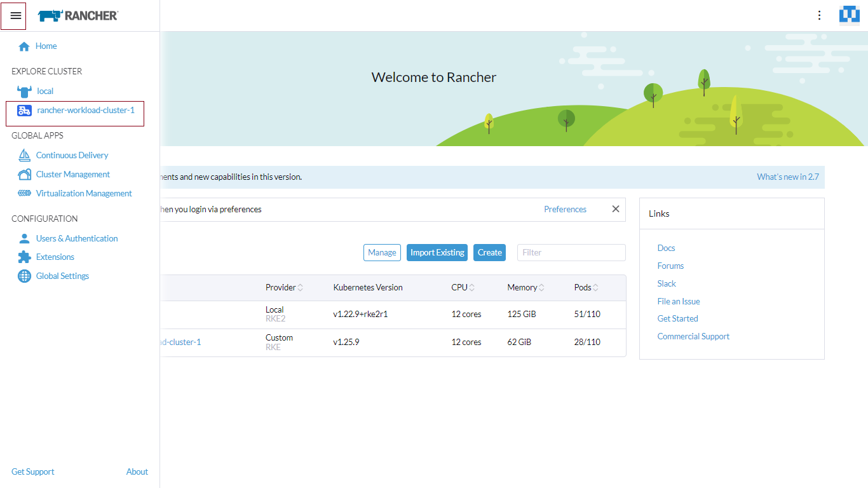Select the v1.25.9 version cell
Screen dimensions: 868x488
coord(346,342)
